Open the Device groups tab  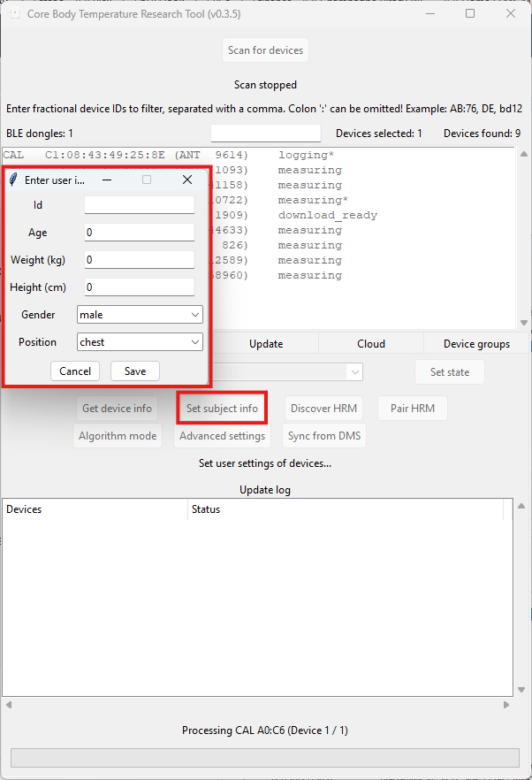477,344
